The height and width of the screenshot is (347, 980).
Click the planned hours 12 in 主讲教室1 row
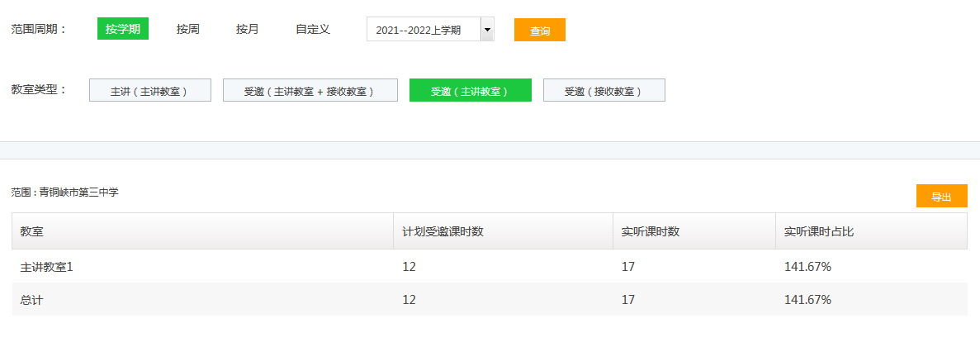[x=409, y=267]
